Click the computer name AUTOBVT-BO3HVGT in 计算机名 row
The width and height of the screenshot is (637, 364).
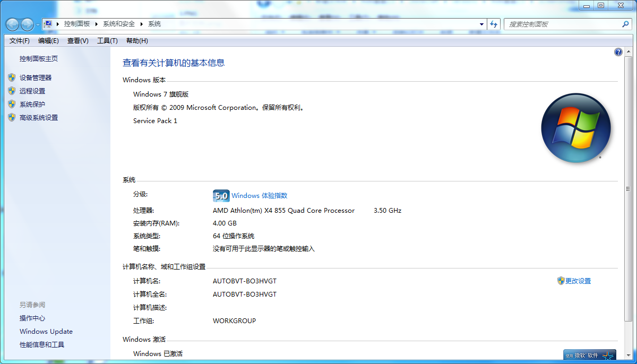tap(245, 281)
